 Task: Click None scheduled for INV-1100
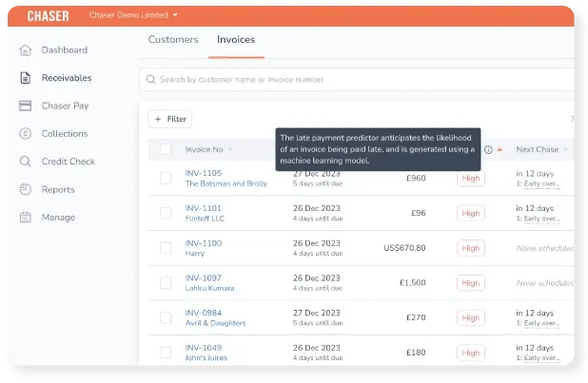coord(545,248)
